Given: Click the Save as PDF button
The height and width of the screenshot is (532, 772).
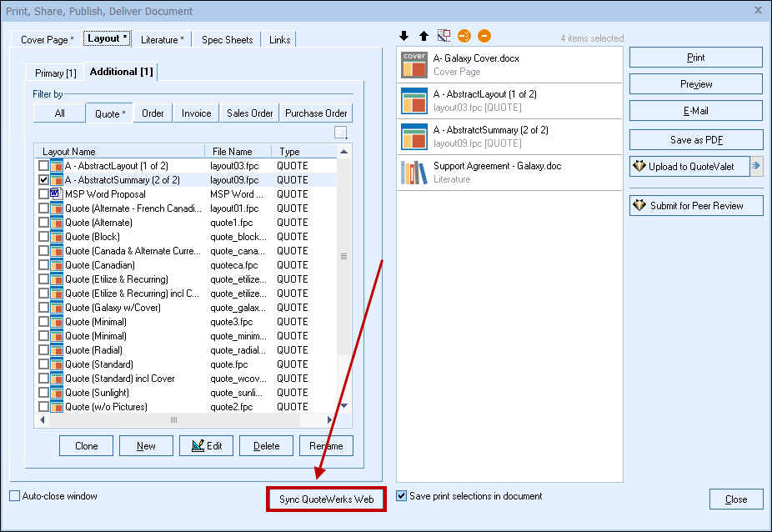Looking at the screenshot, I should pos(695,140).
